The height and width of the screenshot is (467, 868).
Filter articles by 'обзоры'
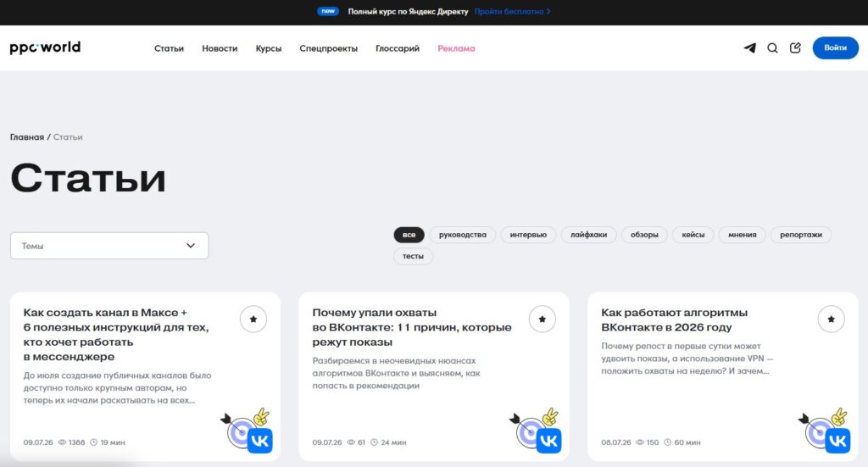(x=644, y=235)
